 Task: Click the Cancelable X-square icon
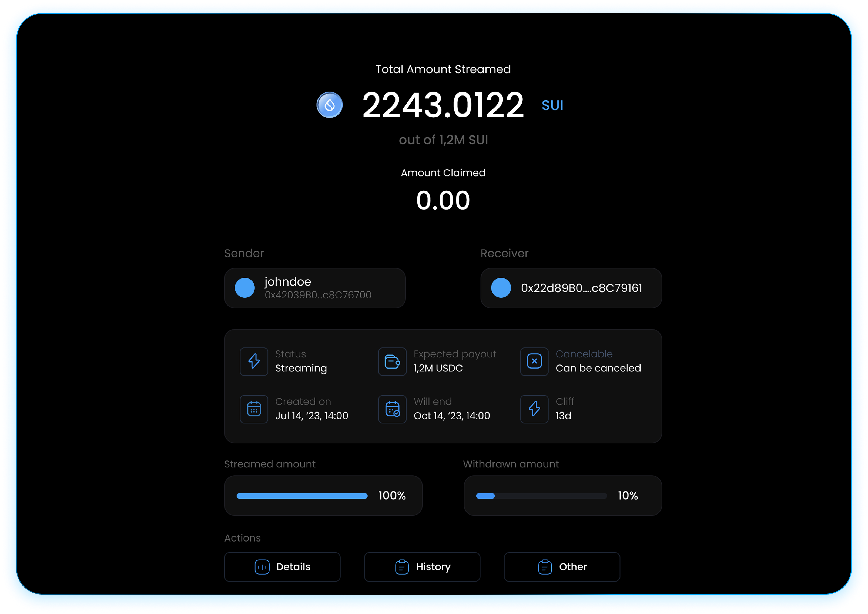(x=534, y=361)
